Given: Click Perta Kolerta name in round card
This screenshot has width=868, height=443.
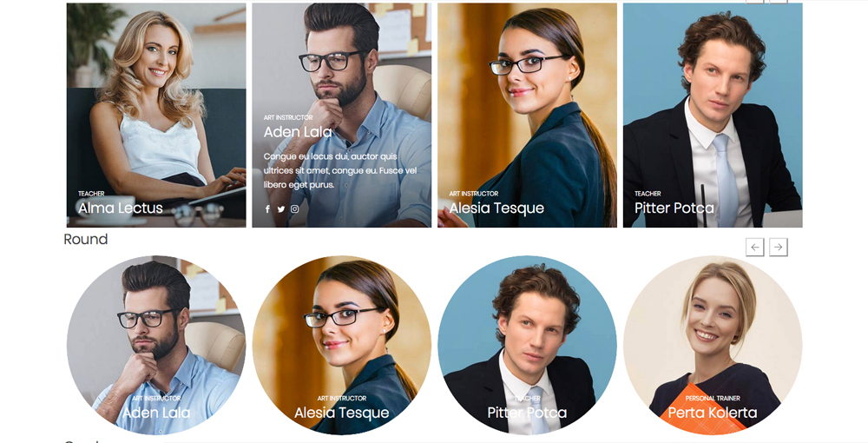Looking at the screenshot, I should point(713,413).
